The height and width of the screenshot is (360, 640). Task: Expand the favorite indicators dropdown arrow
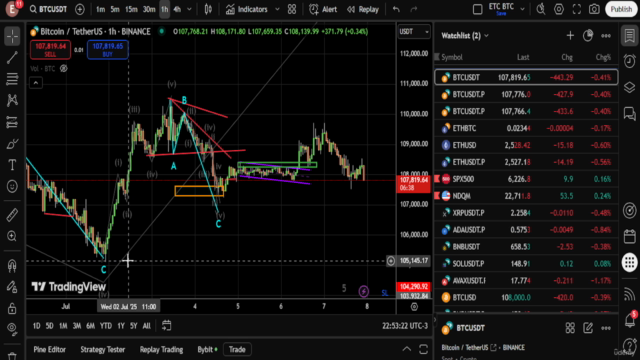pos(278,9)
